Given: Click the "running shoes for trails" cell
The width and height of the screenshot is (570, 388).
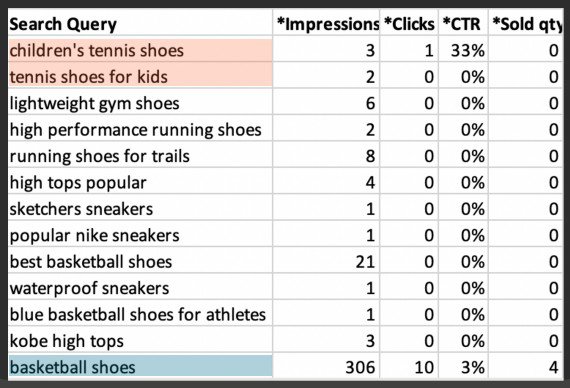Looking at the screenshot, I should tap(140, 155).
